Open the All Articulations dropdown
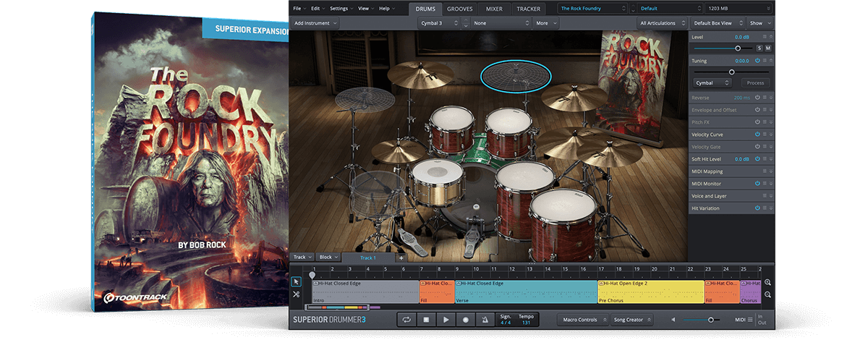 (x=661, y=23)
